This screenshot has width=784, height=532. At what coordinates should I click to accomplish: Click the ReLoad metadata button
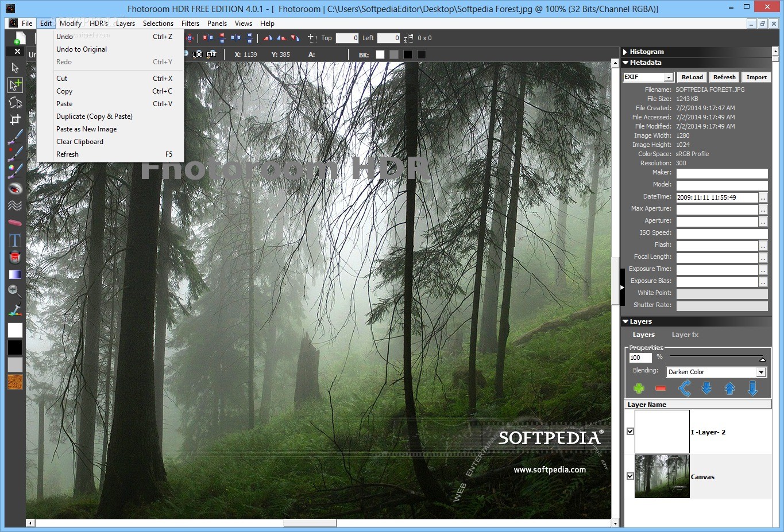point(692,77)
